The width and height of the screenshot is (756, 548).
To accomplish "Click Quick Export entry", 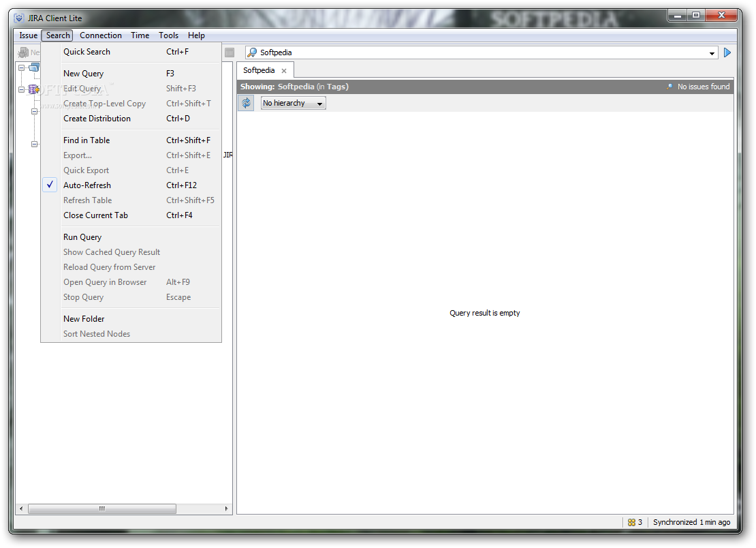I will [131, 170].
